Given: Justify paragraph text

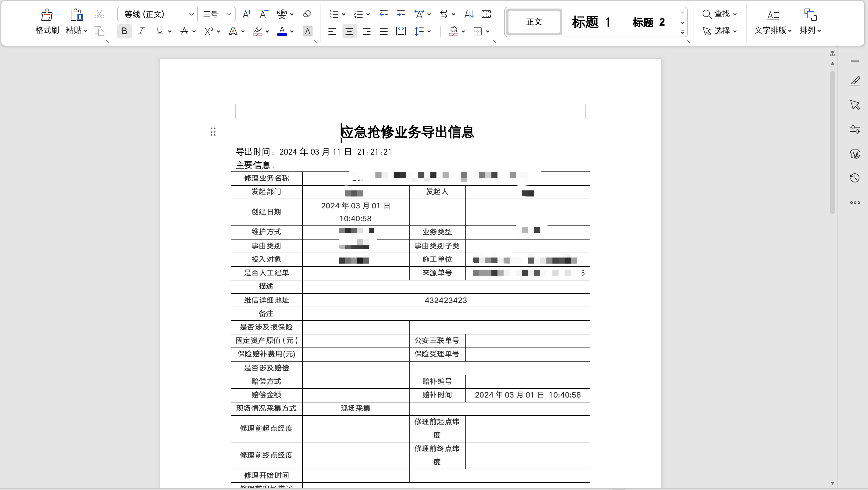Looking at the screenshot, I should [383, 32].
